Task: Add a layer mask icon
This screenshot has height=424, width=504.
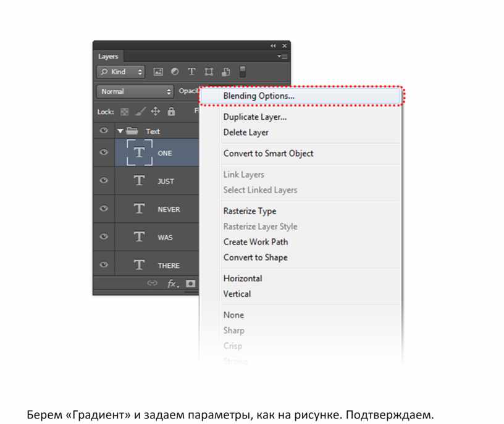Action: (x=191, y=284)
